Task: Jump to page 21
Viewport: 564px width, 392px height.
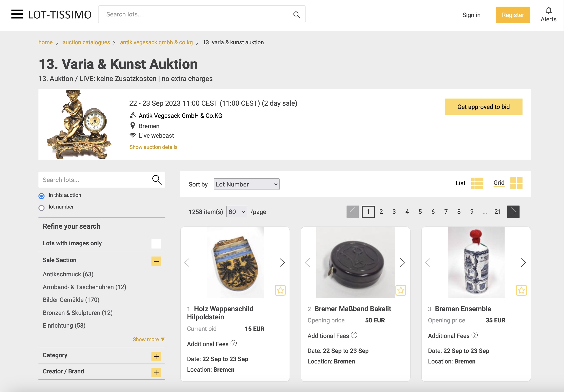Action: click(x=497, y=212)
